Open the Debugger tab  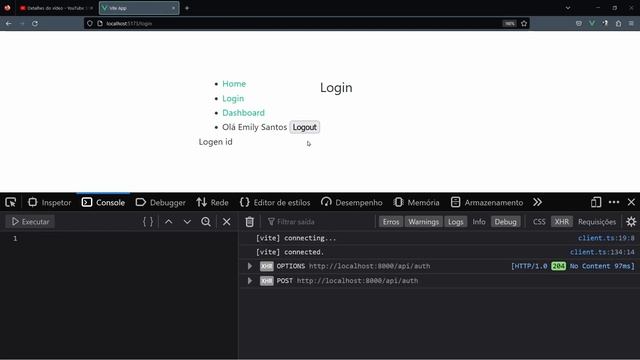(x=160, y=202)
